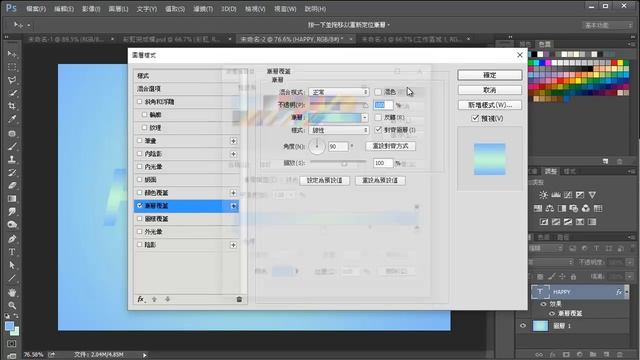Toggle the 混色 (Dither) checkbox
Viewport: 640px width, 360px height.
pos(378,92)
